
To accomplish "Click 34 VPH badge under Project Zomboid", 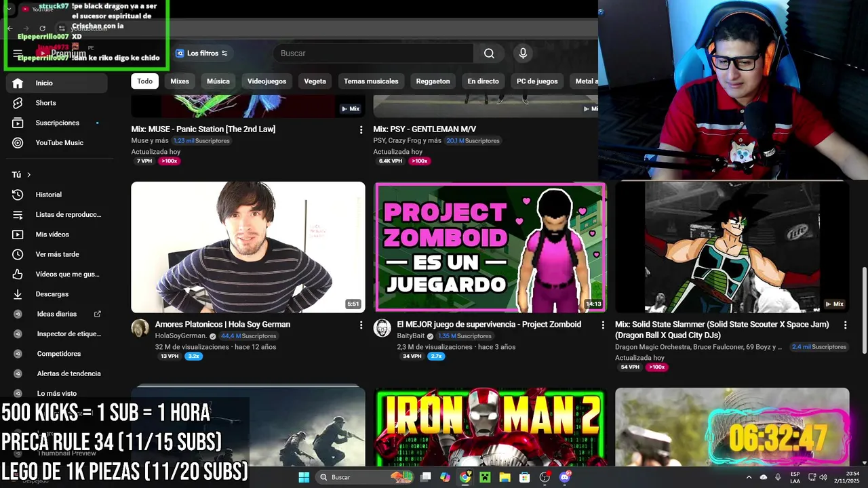I will tap(412, 357).
